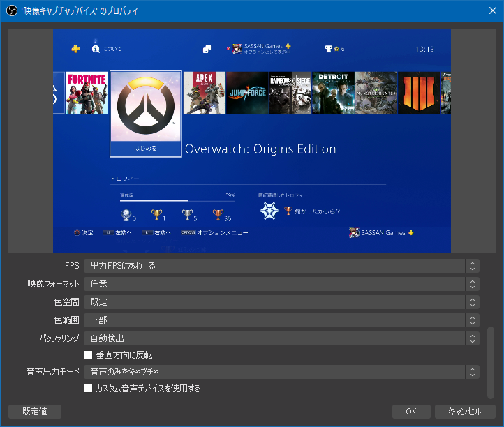The width and height of the screenshot is (504, 427).
Task: Open the バッファリング dropdown
Action: [281, 338]
